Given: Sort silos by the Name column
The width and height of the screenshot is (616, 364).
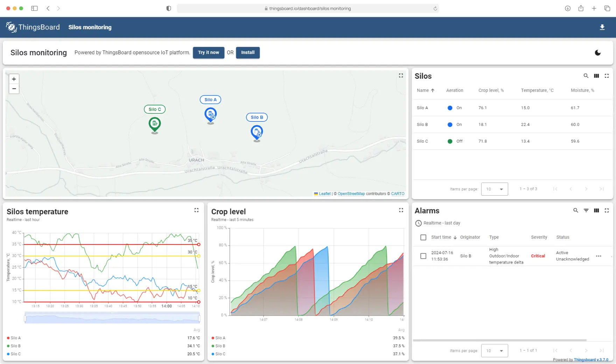Looking at the screenshot, I should tap(423, 90).
